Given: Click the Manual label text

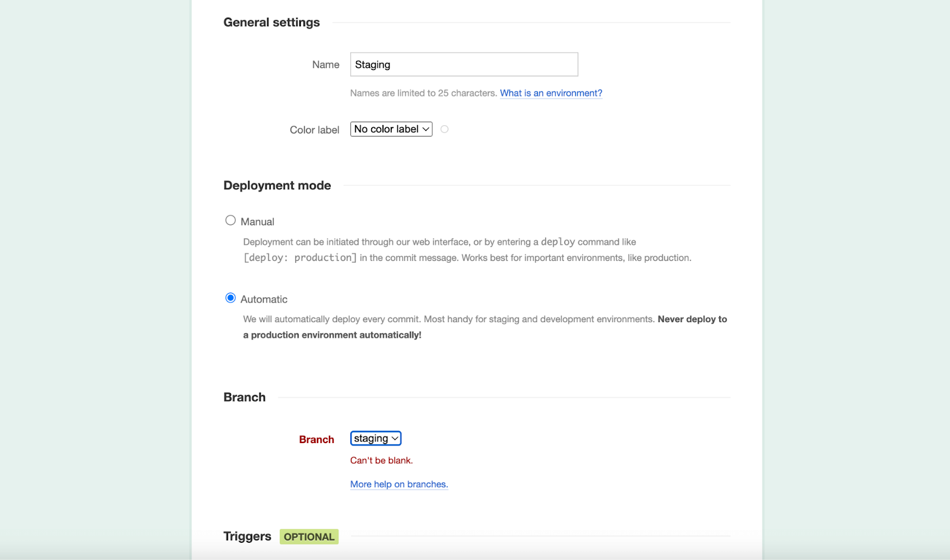Looking at the screenshot, I should pos(257,222).
